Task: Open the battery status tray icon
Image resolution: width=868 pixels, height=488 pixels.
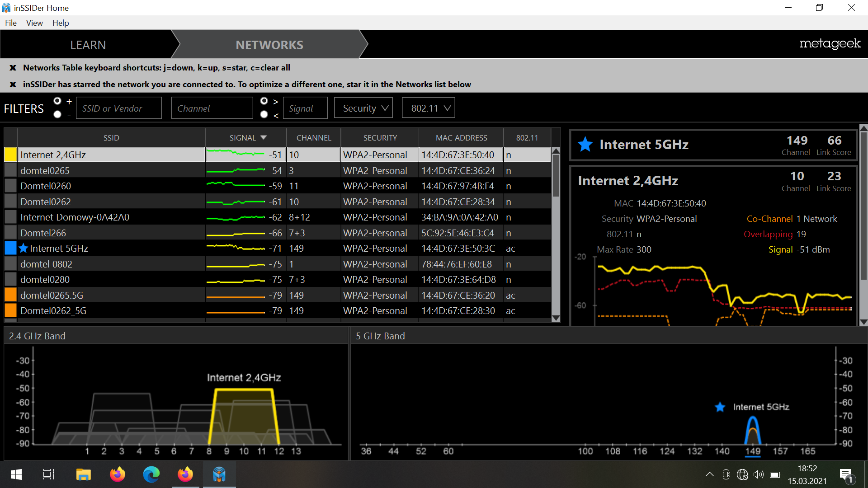Action: [775, 474]
